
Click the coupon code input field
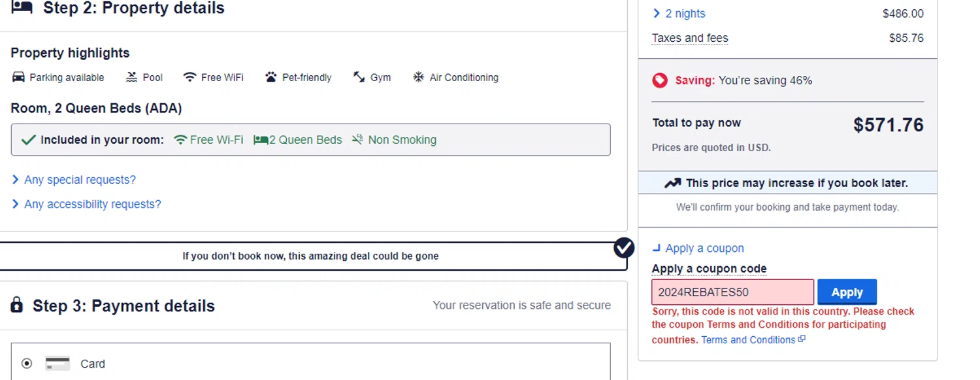pos(732,292)
